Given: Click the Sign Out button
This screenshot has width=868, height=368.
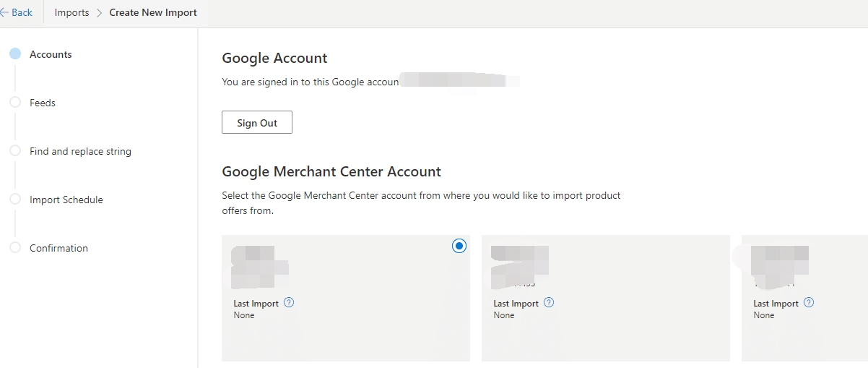Looking at the screenshot, I should click(x=257, y=123).
